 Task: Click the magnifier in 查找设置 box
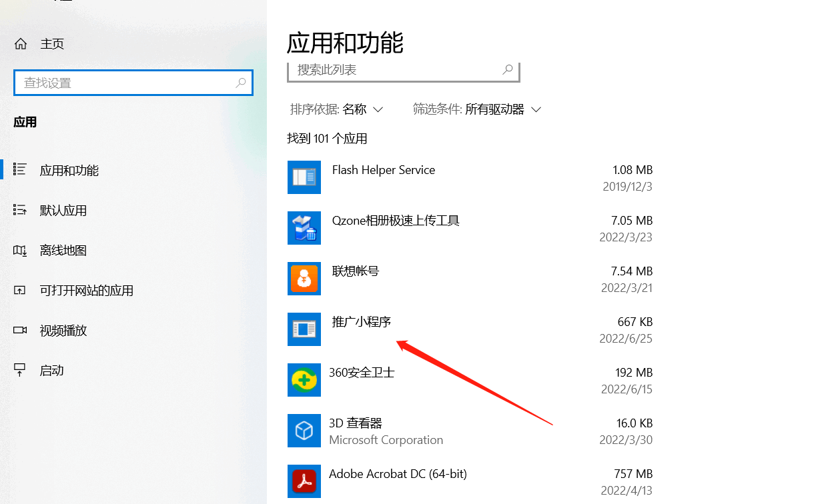pyautogui.click(x=241, y=83)
